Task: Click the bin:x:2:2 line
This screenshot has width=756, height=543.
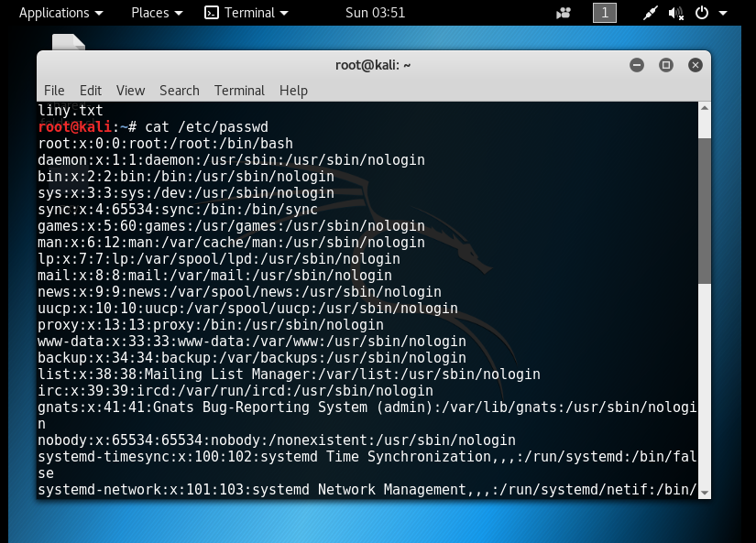Action: coord(186,177)
